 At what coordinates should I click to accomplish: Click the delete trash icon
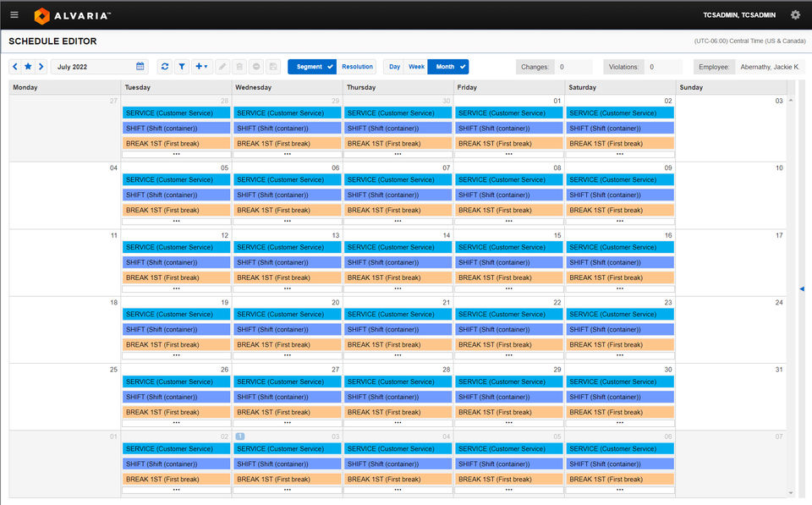click(239, 66)
